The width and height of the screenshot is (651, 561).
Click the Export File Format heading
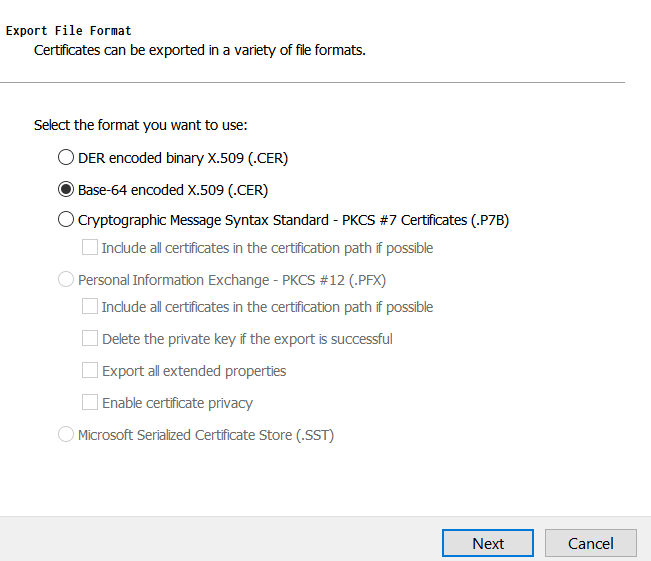coord(69,31)
